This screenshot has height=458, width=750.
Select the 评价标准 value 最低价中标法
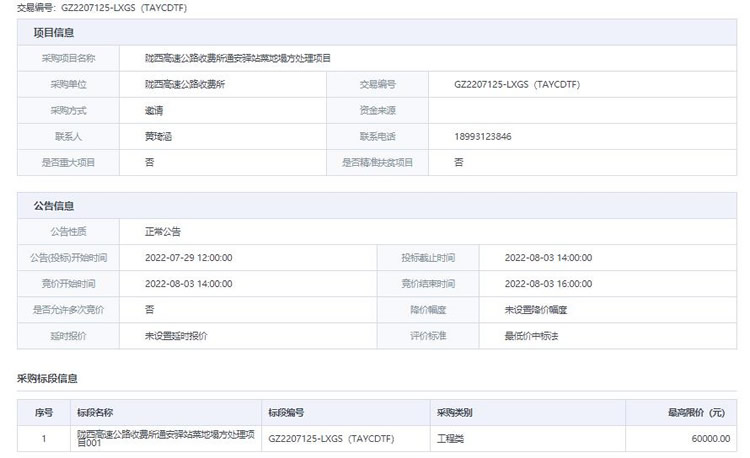click(x=532, y=336)
